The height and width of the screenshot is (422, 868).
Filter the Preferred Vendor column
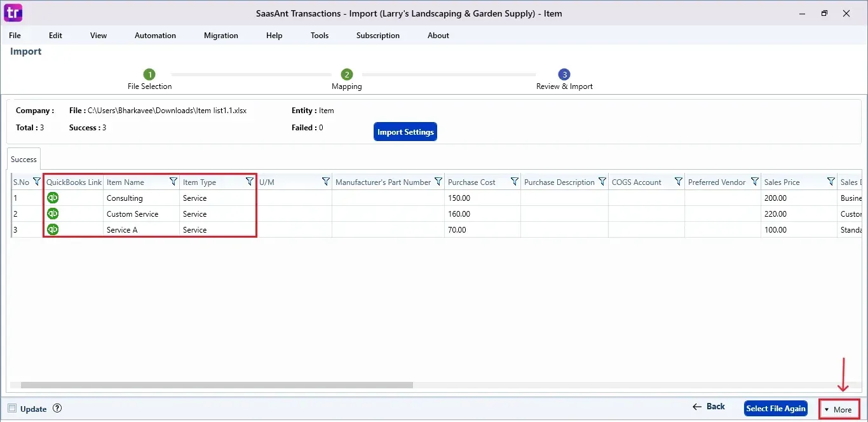(755, 182)
